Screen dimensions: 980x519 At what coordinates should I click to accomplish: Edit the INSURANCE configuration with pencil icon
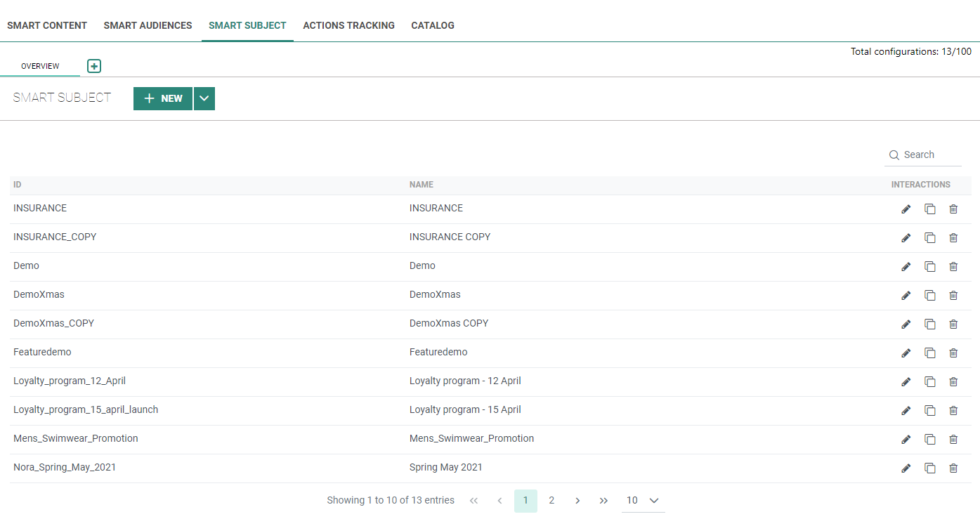(906, 209)
